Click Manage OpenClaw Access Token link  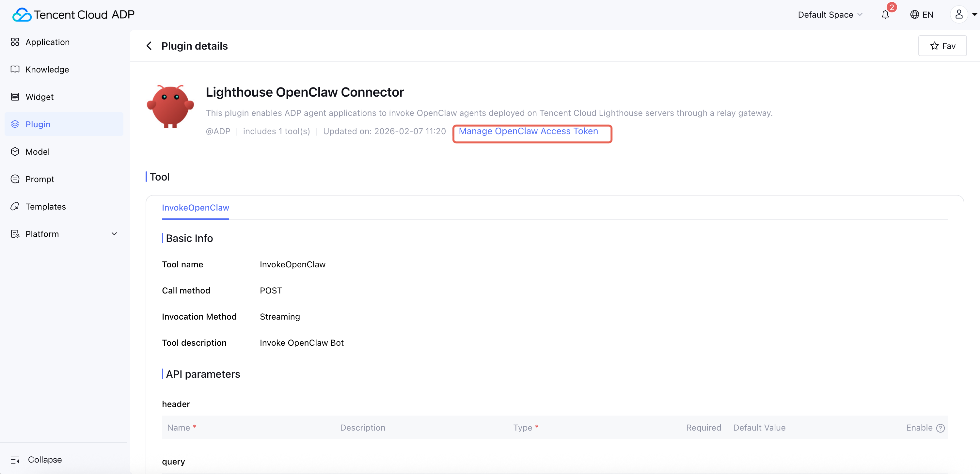click(528, 131)
